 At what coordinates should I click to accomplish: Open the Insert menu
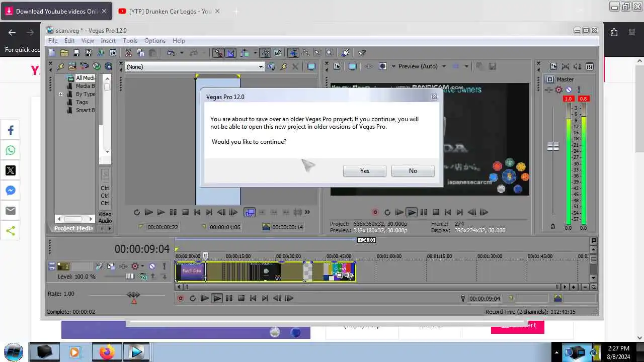tap(108, 41)
